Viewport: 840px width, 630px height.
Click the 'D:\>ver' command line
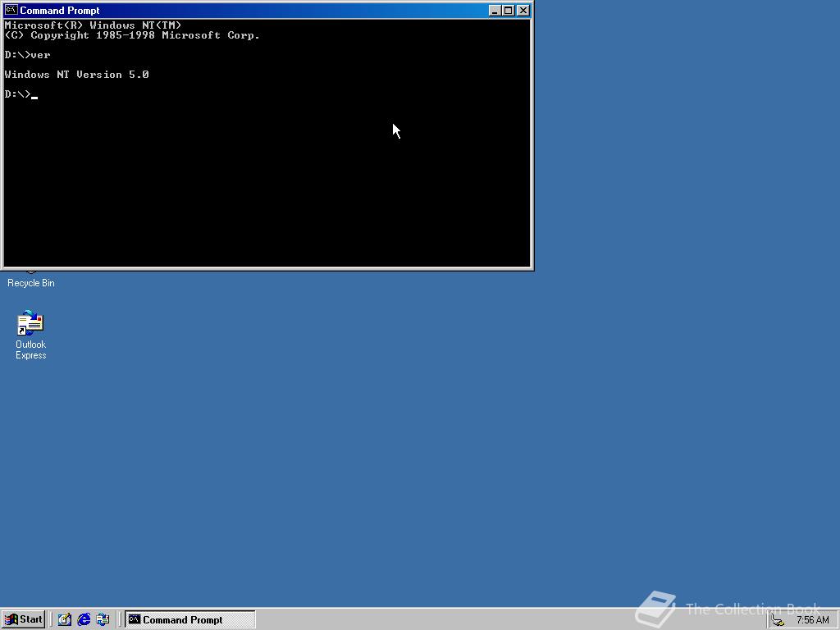[27, 55]
